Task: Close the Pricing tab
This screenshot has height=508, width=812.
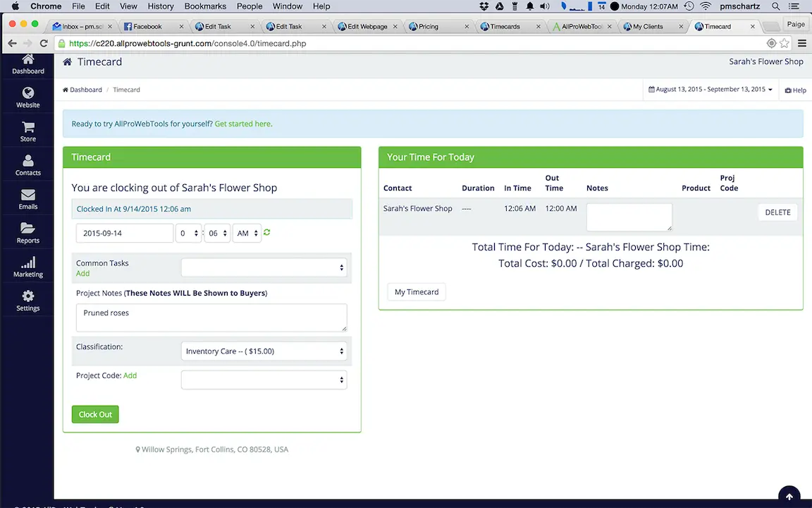Action: pos(467,26)
